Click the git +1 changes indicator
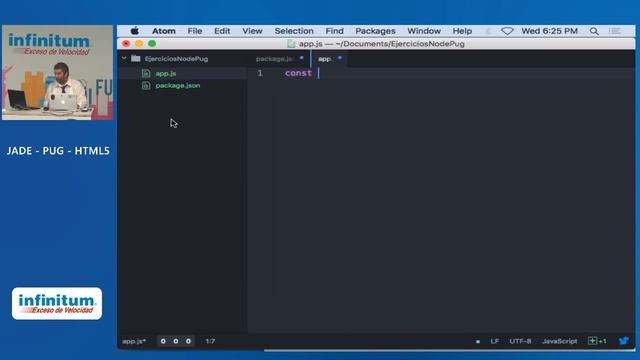 pos(597,341)
